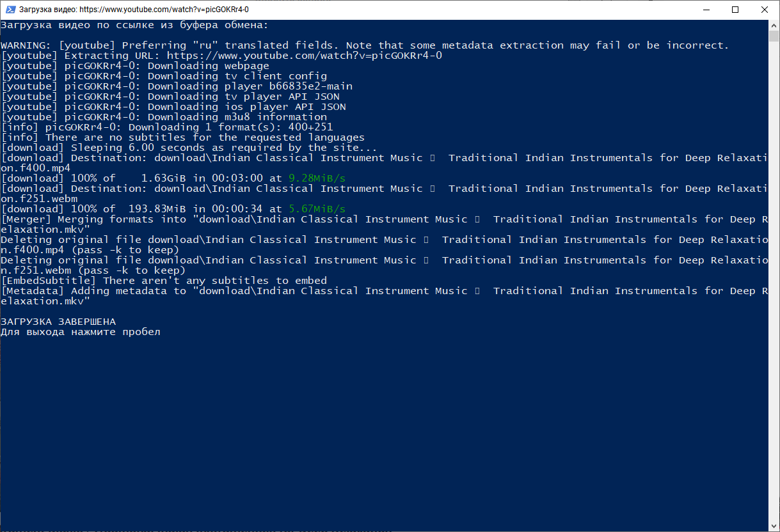Image resolution: width=780 pixels, height=532 pixels.
Task: Click the WARNING line about translated fields
Action: coord(365,45)
